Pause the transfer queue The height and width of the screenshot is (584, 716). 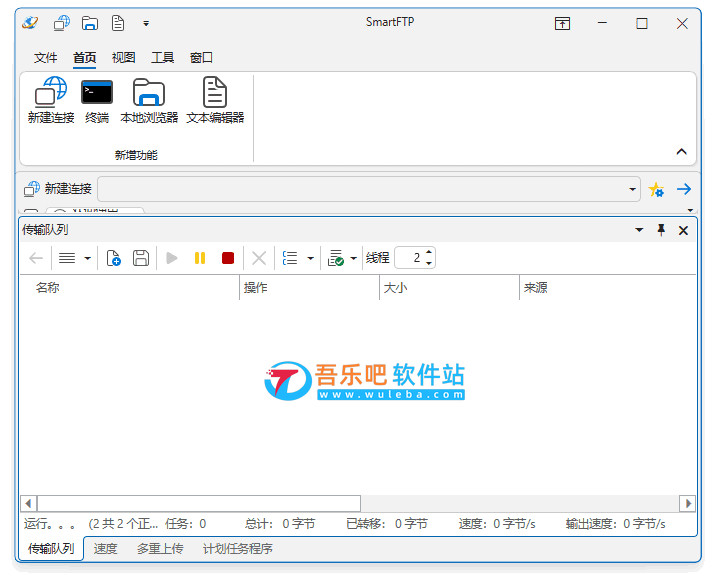click(x=200, y=258)
